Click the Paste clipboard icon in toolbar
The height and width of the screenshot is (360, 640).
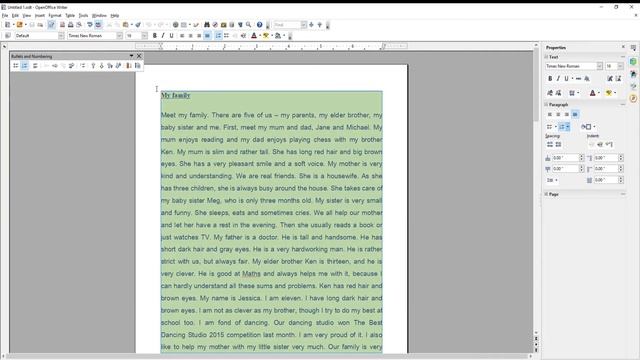coord(126,25)
